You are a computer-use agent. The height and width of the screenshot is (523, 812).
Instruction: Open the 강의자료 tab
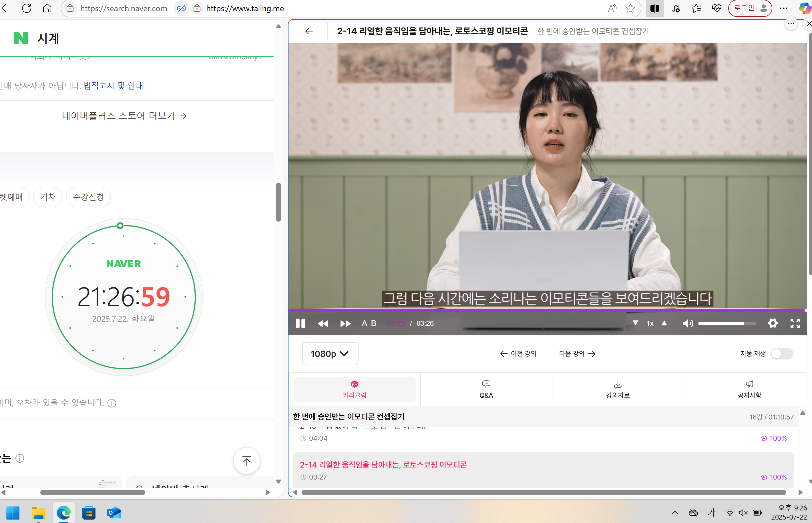(618, 389)
